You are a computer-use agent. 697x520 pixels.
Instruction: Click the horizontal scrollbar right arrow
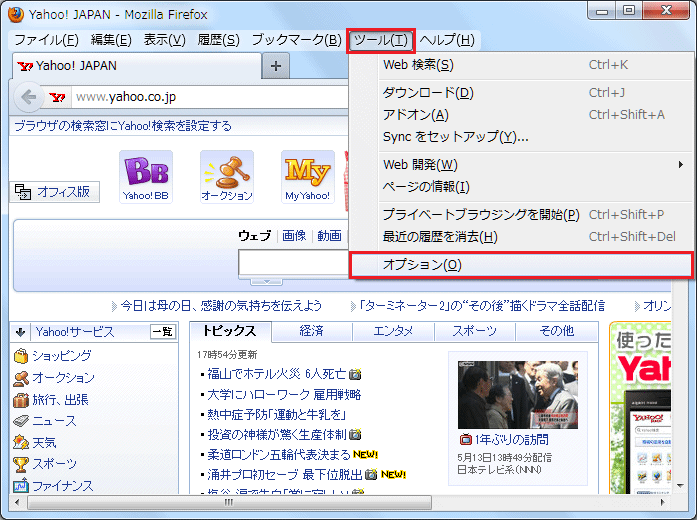point(662,503)
